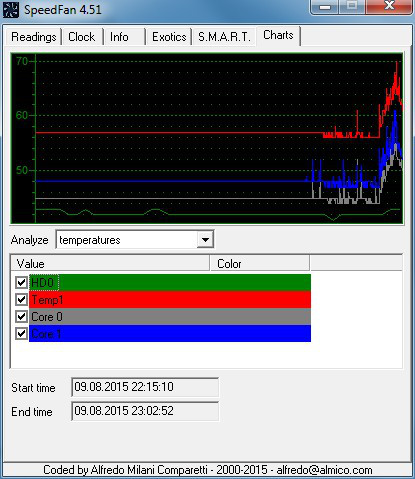Click the End time field
Image resolution: width=415 pixels, height=479 pixels.
[x=145, y=411]
